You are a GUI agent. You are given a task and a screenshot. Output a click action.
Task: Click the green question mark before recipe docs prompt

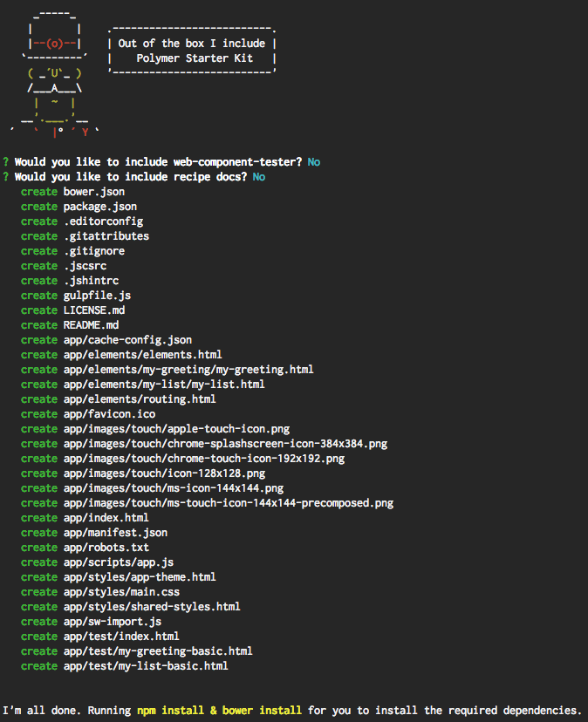5,177
